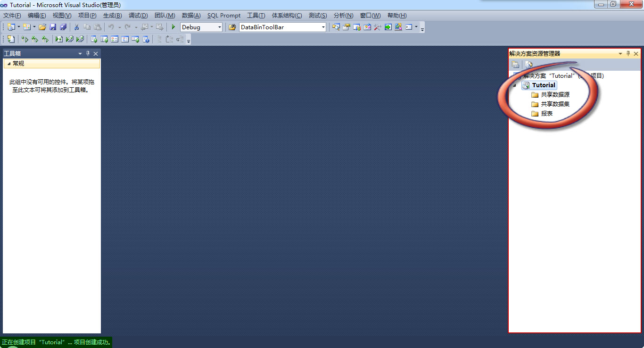
Task: Click the blue info page icon in second toolbar
Action: click(146, 39)
